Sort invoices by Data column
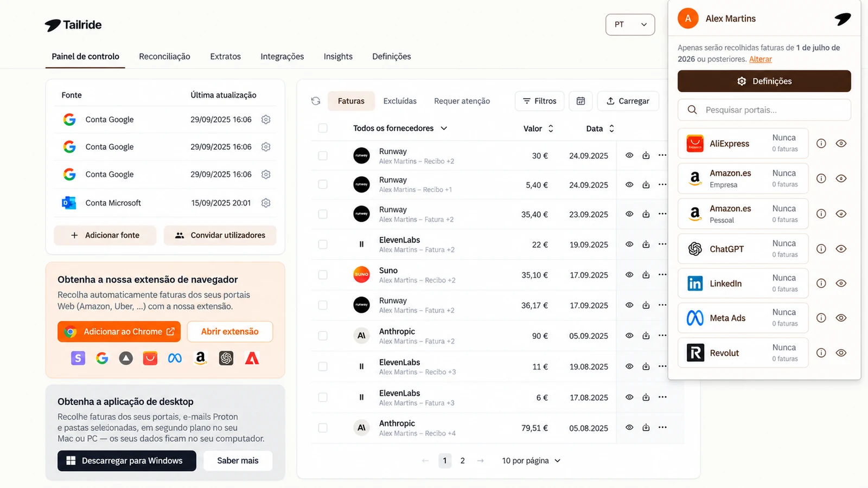 point(600,129)
